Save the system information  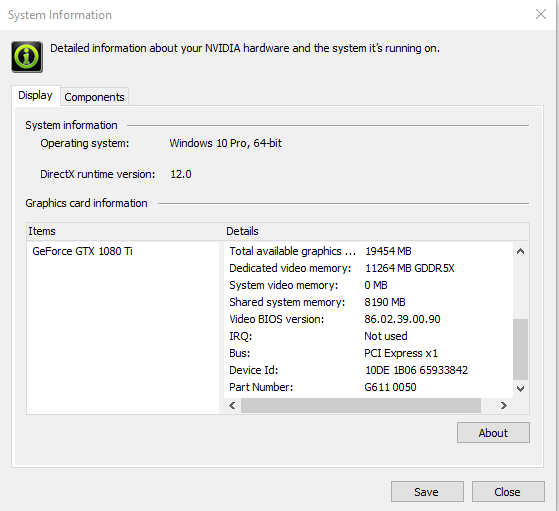coord(427,492)
